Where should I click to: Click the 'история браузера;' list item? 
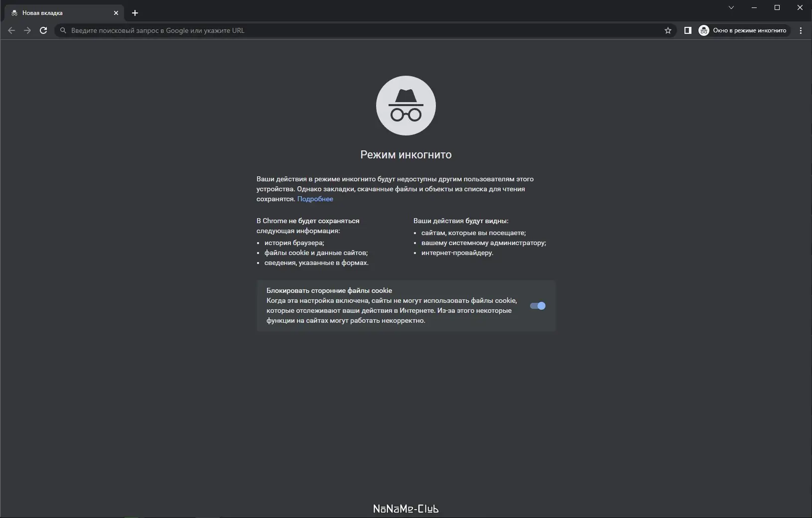tap(294, 243)
